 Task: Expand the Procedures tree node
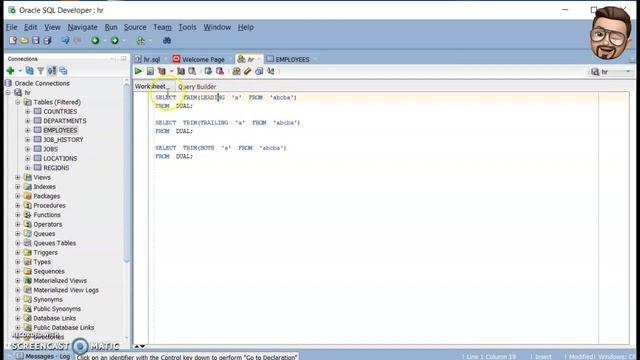pos(18,205)
